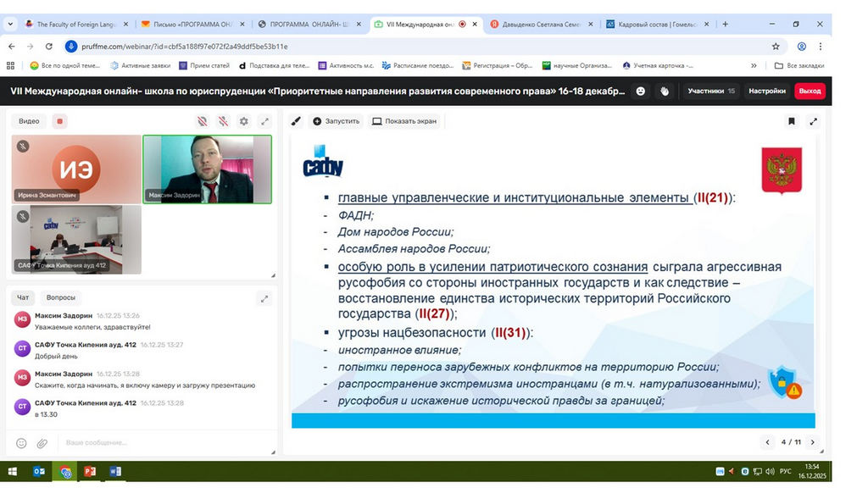
Task: Open video settings gear icon
Action: point(244,121)
